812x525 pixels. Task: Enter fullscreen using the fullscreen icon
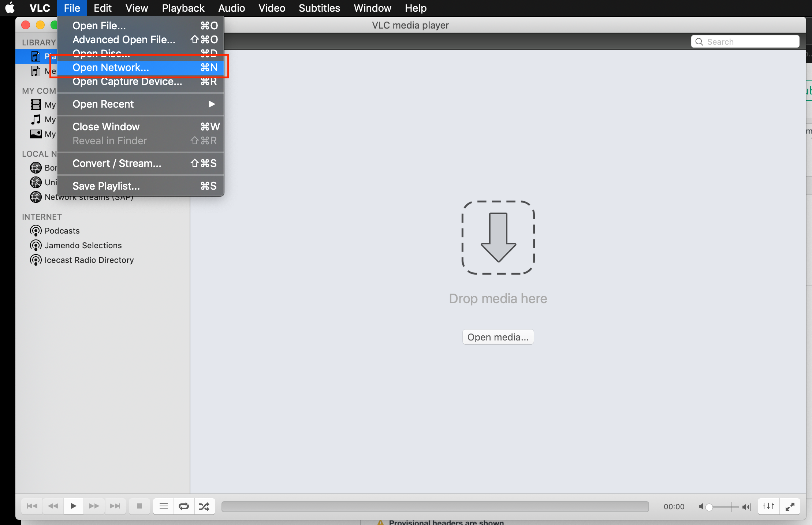pyautogui.click(x=790, y=506)
